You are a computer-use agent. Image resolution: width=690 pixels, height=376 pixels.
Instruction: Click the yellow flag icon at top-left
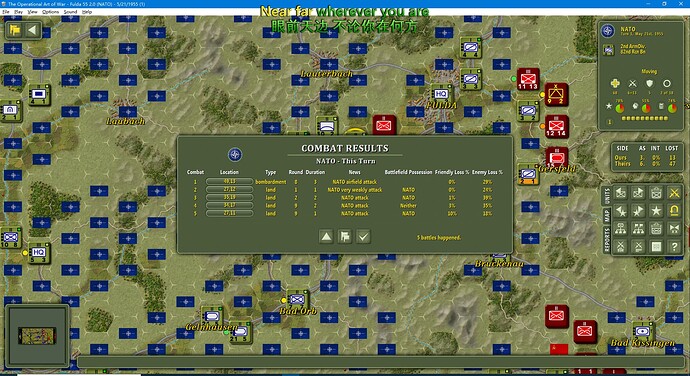tap(15, 30)
